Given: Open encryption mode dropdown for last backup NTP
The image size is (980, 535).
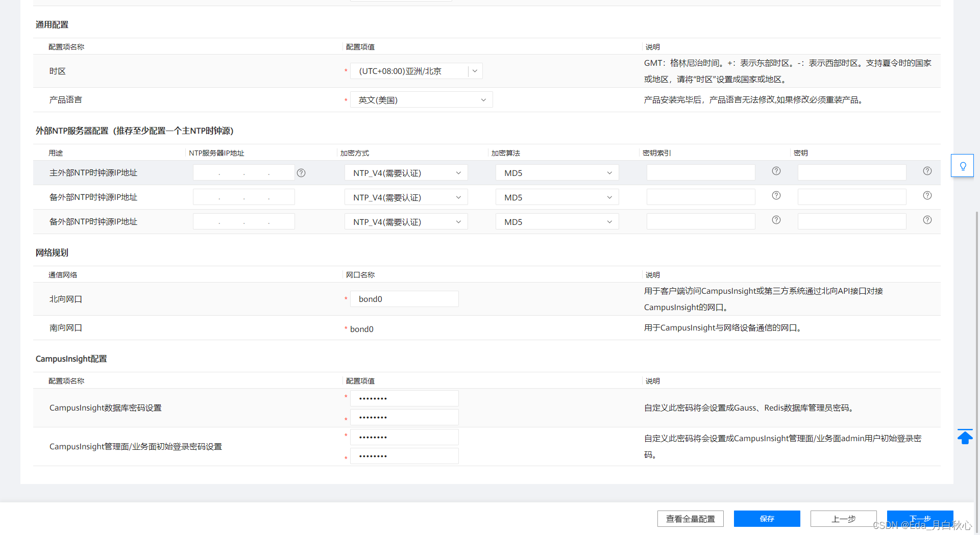Looking at the screenshot, I should (x=406, y=222).
